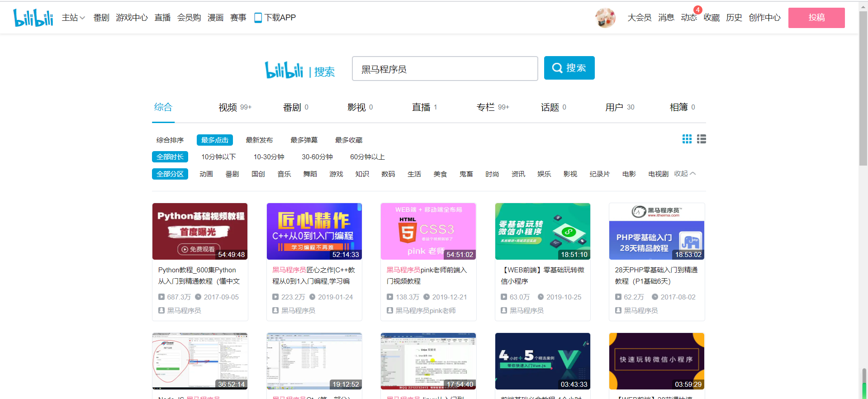The image size is (868, 399).
Task: Select 最新发布 sort option
Action: click(x=259, y=140)
